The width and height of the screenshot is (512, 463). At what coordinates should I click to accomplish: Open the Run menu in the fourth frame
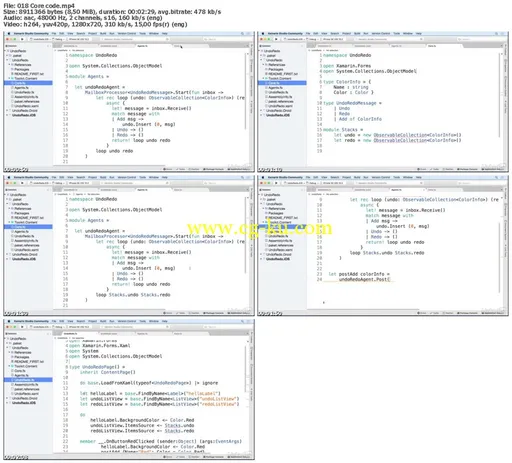pyautogui.click(x=366, y=177)
